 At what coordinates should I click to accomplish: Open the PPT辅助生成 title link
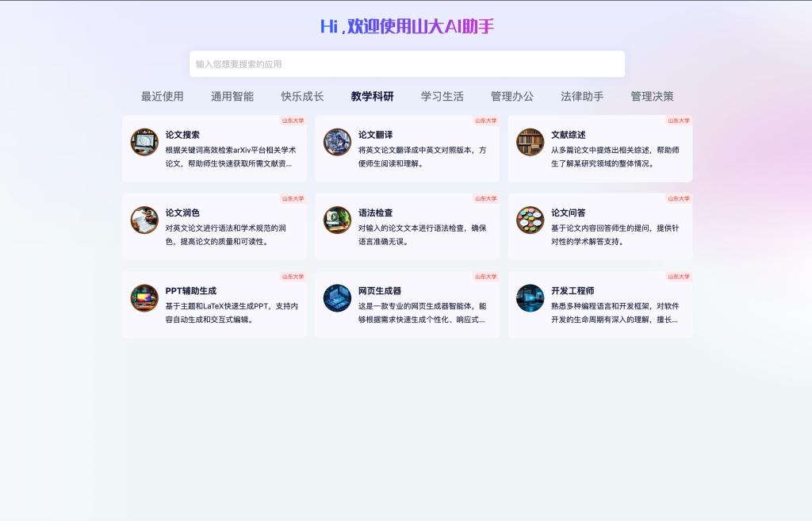191,291
